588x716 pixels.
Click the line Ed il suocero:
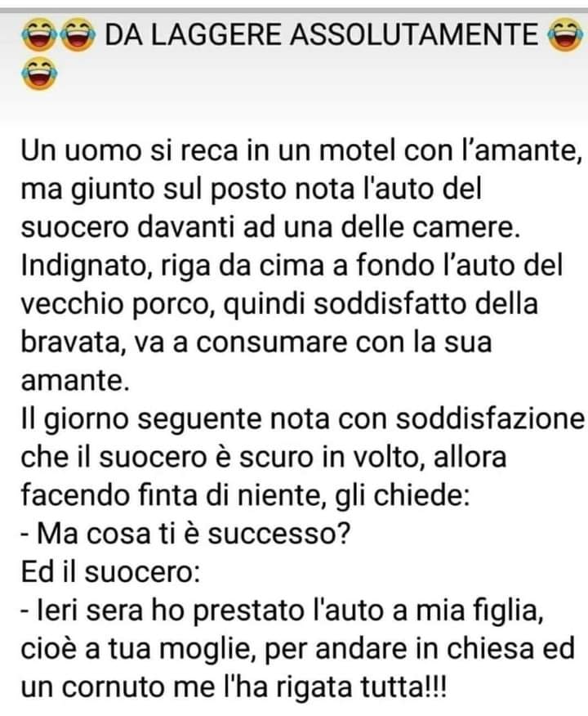point(110,571)
